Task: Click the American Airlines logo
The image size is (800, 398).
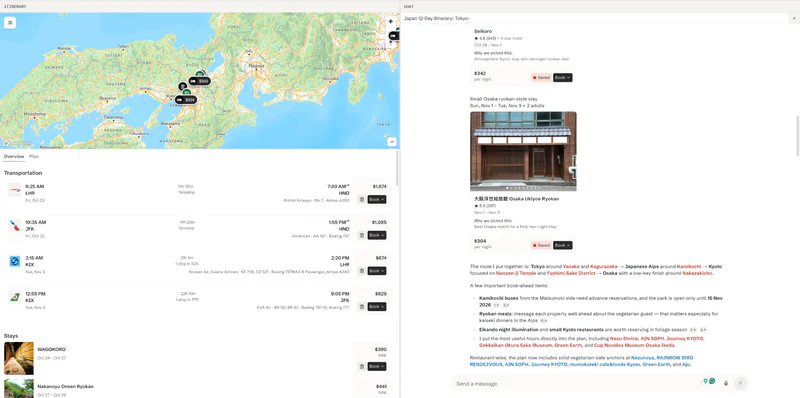Action: (15, 226)
